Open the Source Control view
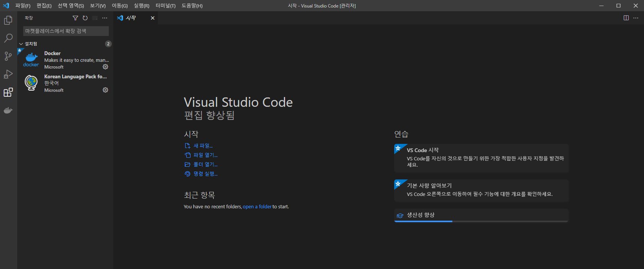Screen dimensions: 644x269 pyautogui.click(x=8, y=56)
